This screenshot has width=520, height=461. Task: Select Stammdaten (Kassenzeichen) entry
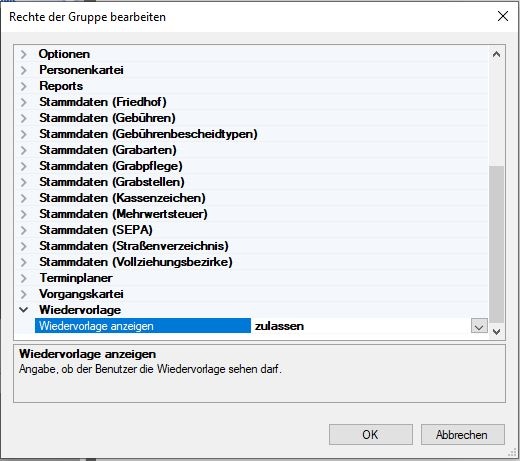pyautogui.click(x=122, y=198)
